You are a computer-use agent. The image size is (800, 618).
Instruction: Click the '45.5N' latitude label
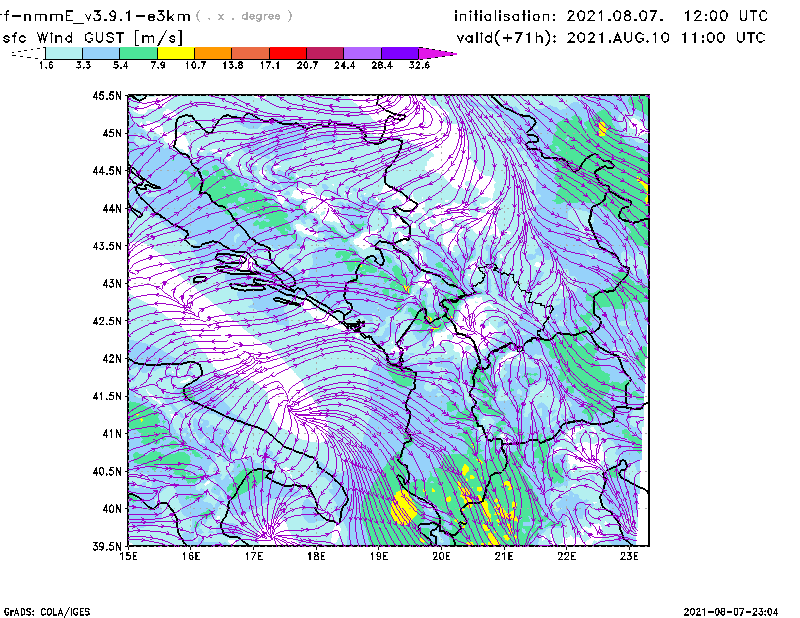coord(107,95)
